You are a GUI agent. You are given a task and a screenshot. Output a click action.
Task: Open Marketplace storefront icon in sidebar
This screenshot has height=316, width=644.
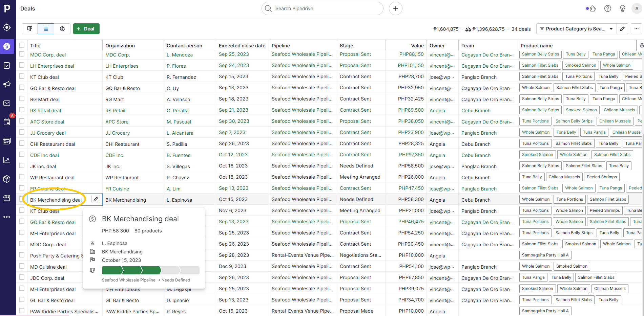[x=7, y=198]
